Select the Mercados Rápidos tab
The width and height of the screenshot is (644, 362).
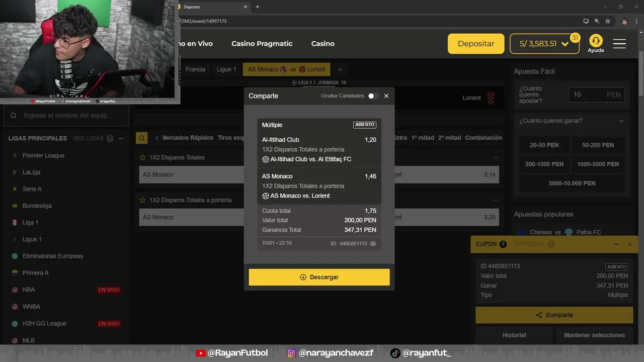tap(188, 138)
